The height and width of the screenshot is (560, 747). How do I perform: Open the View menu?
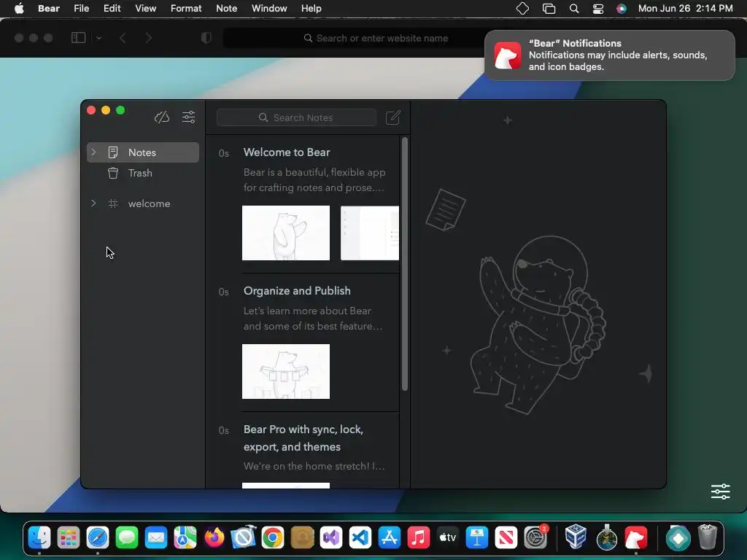[145, 9]
